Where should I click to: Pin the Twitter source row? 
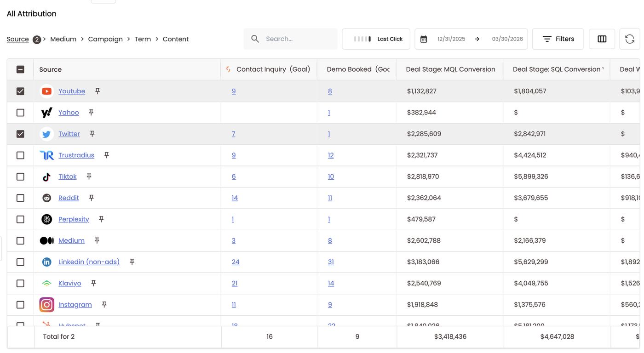point(92,134)
